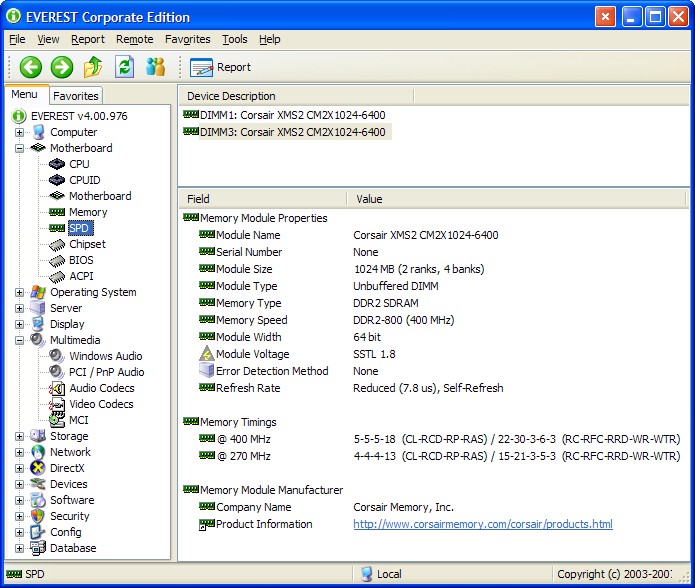Click the Field column header
Viewport: 695px width, 588px height.
pyautogui.click(x=262, y=199)
